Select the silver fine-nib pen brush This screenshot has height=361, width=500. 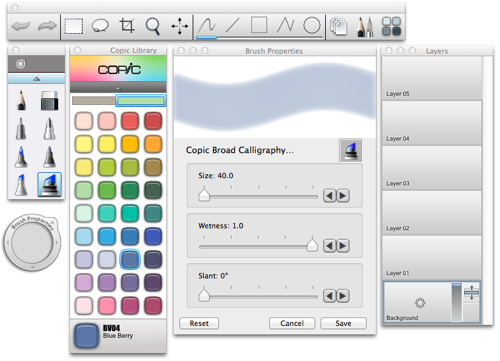[49, 128]
